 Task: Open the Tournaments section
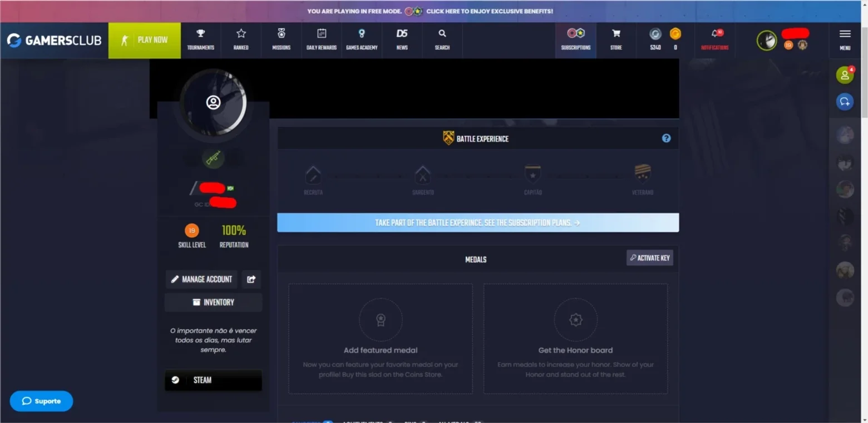[x=201, y=41]
